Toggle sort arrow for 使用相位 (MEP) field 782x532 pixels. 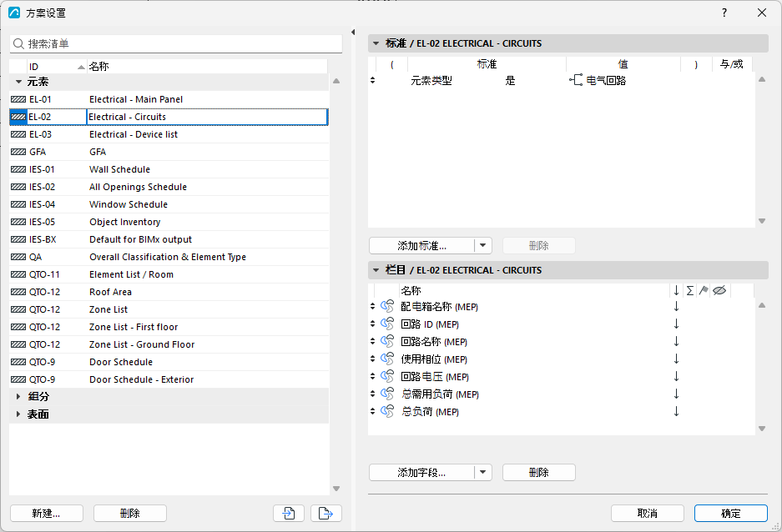pyautogui.click(x=676, y=359)
